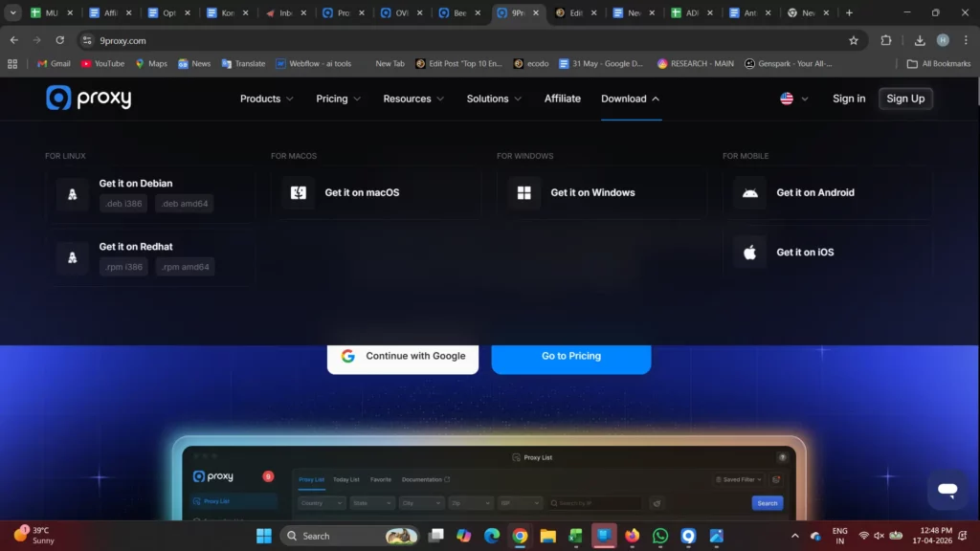Click the taskbar Search box

(350, 536)
